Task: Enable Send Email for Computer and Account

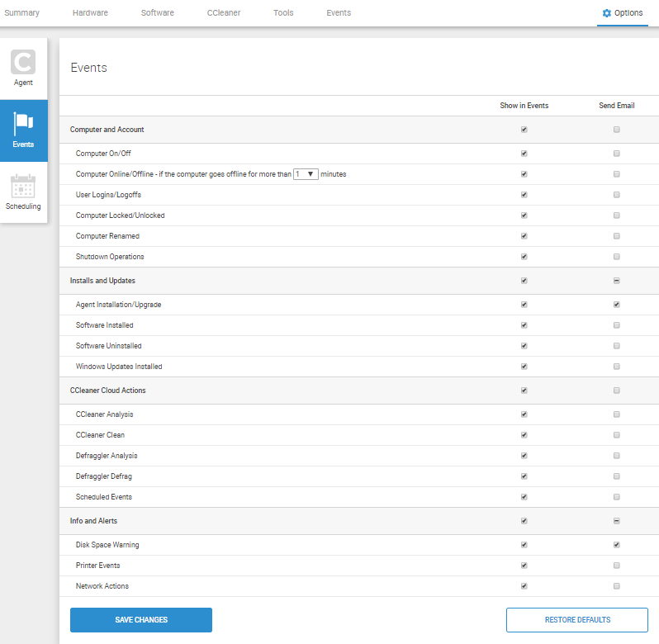Action: coord(617,130)
